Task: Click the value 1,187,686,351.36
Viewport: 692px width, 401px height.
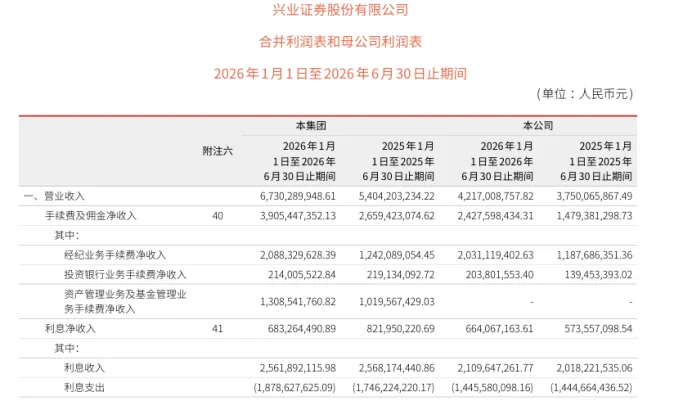Action: (x=594, y=255)
